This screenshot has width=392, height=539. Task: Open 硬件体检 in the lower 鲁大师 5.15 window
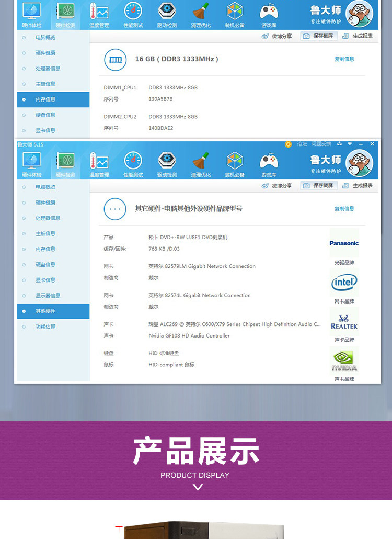coord(31,165)
